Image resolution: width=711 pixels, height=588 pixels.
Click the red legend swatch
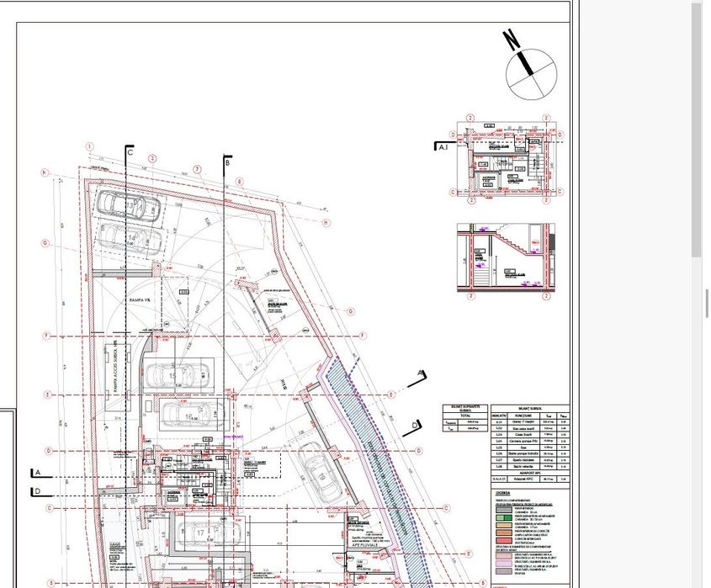tap(504, 541)
